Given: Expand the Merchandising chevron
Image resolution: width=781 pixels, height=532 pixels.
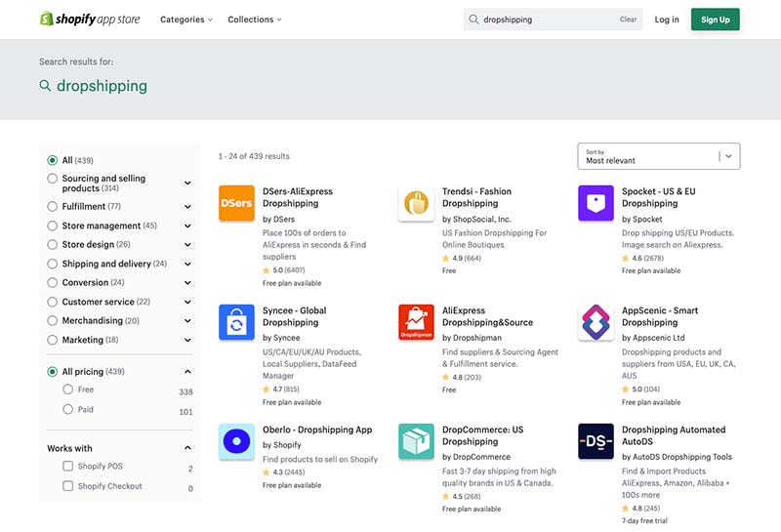Looking at the screenshot, I should pos(187,321).
